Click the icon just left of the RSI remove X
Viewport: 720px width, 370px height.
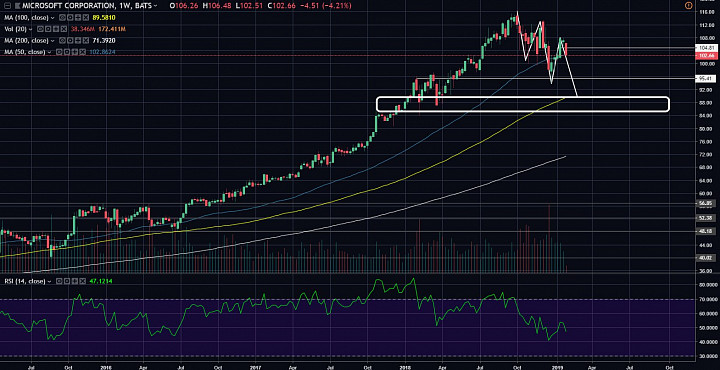tap(75, 281)
